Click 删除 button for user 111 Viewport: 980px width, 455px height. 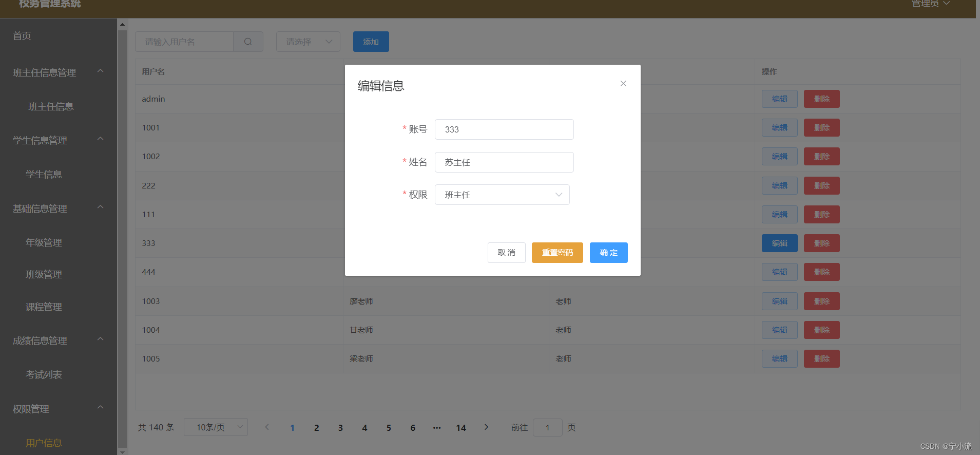point(822,215)
